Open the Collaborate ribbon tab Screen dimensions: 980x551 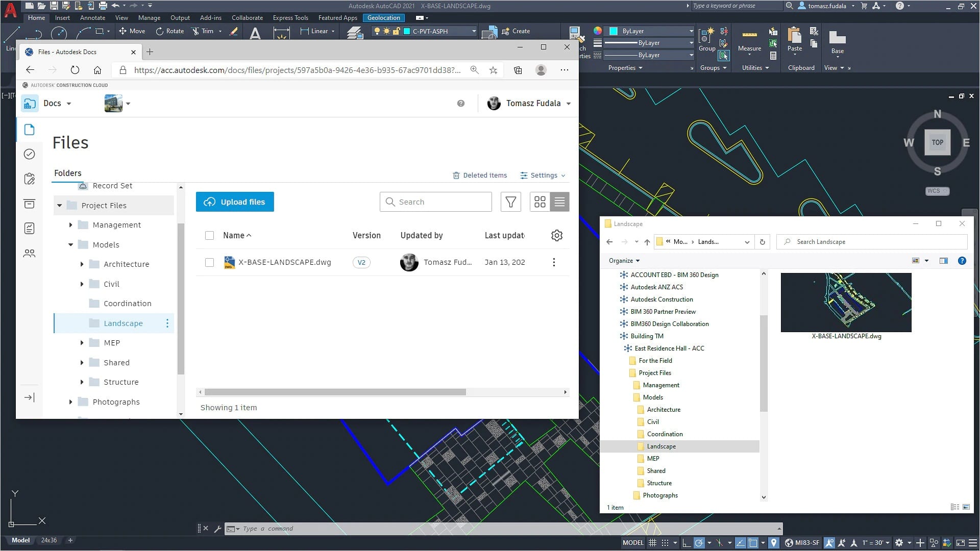tap(247, 17)
